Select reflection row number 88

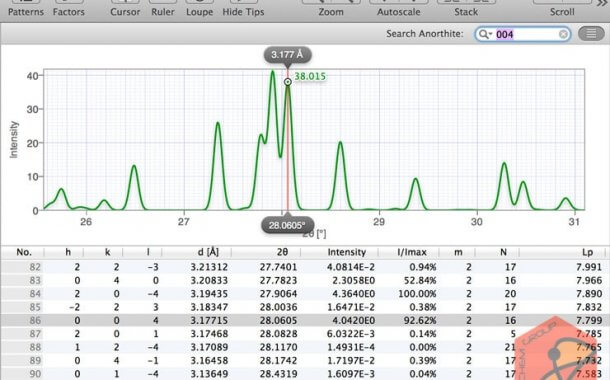305,347
